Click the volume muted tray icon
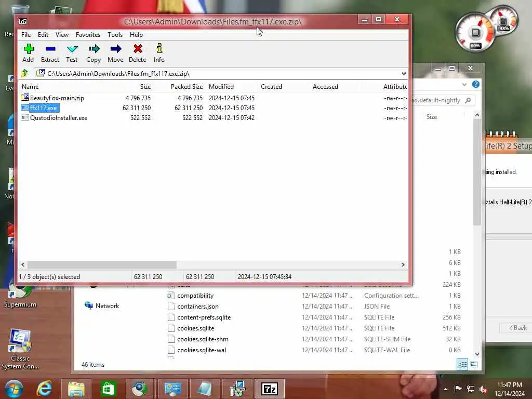 (483, 389)
